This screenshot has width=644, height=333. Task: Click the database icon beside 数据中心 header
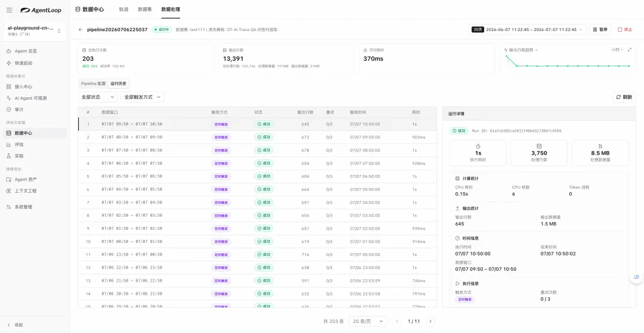point(78,9)
